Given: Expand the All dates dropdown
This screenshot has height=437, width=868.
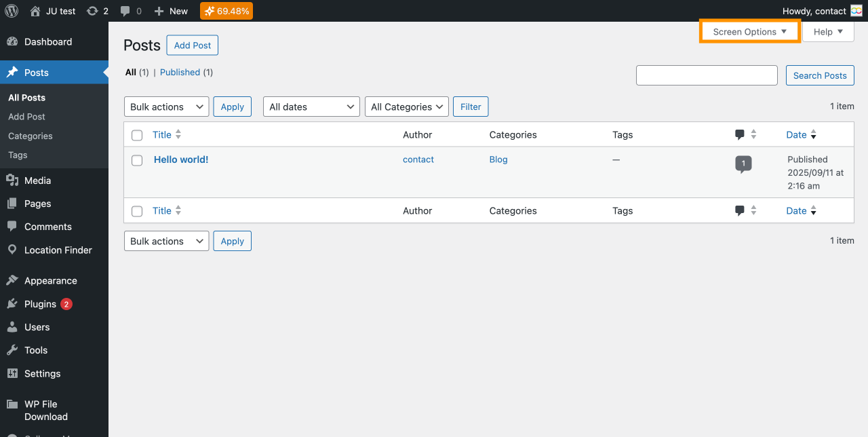Looking at the screenshot, I should [x=311, y=107].
